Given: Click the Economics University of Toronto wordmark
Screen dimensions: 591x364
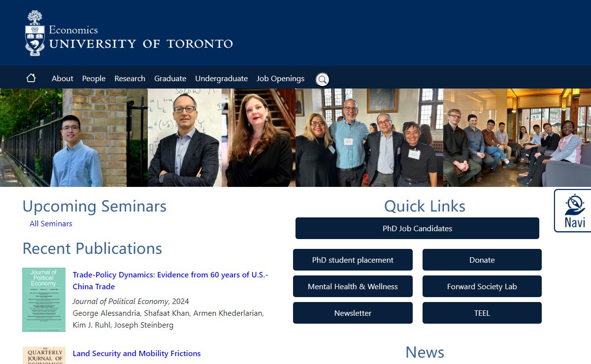Looking at the screenshot, I should (x=141, y=37).
